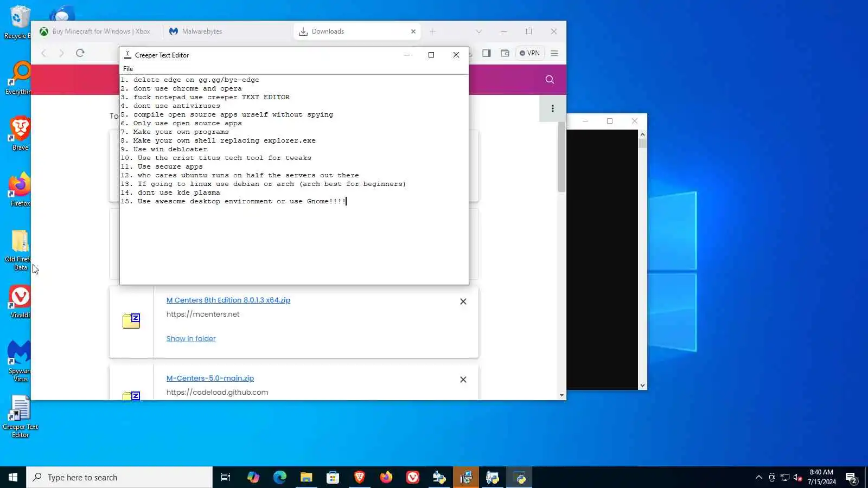Screen dimensions: 868x488
Task: Select the Brave desktop shortcut
Action: pos(20,133)
